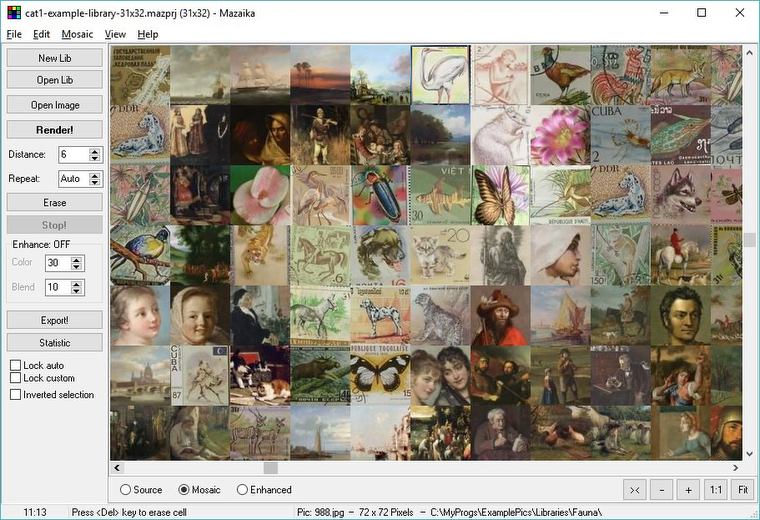Viewport: 760px width, 520px height.
Task: Decrease Repeat value with down arrow
Action: pos(95,183)
